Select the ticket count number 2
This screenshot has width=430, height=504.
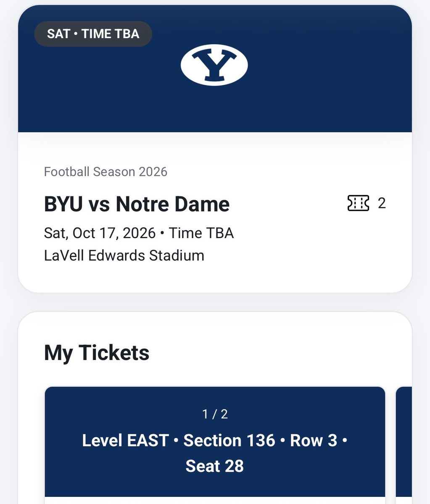point(382,203)
